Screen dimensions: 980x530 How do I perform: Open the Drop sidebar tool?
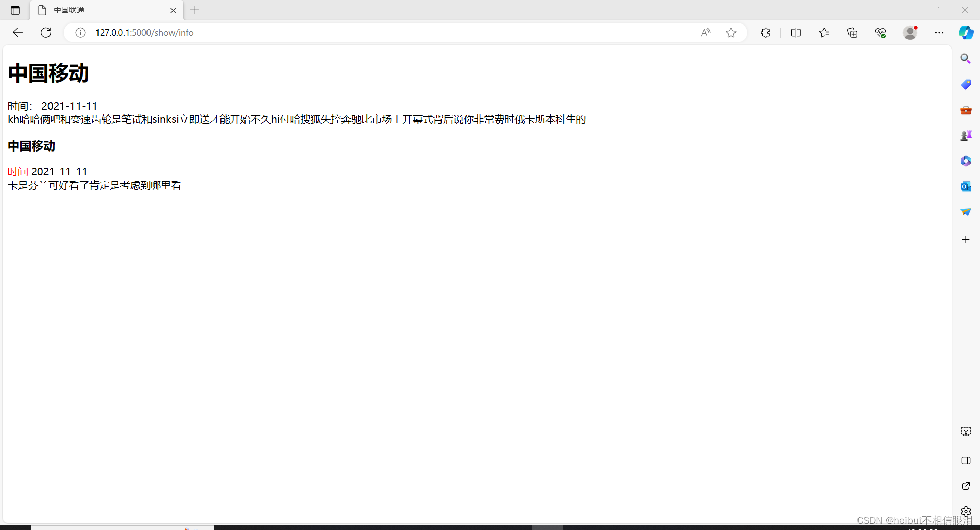point(966,211)
